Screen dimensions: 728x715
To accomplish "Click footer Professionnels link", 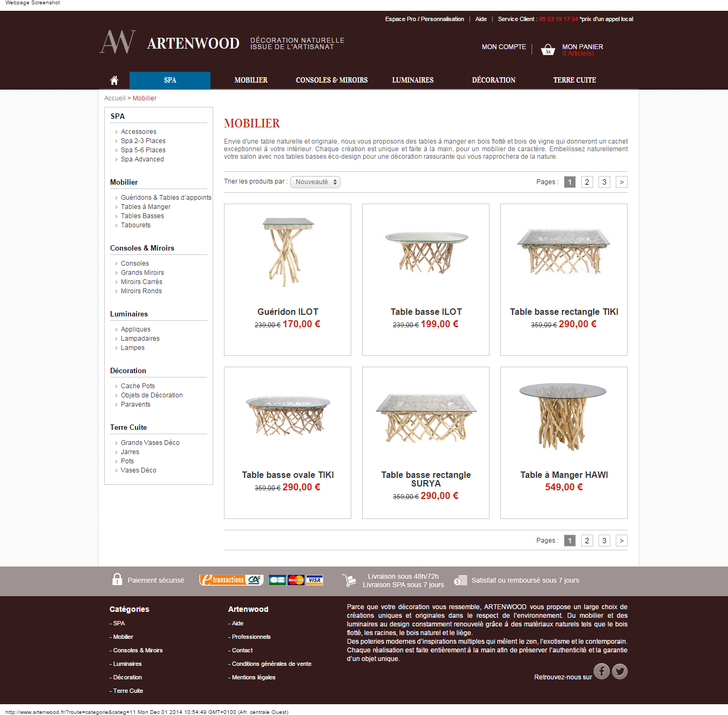I will click(x=251, y=637).
